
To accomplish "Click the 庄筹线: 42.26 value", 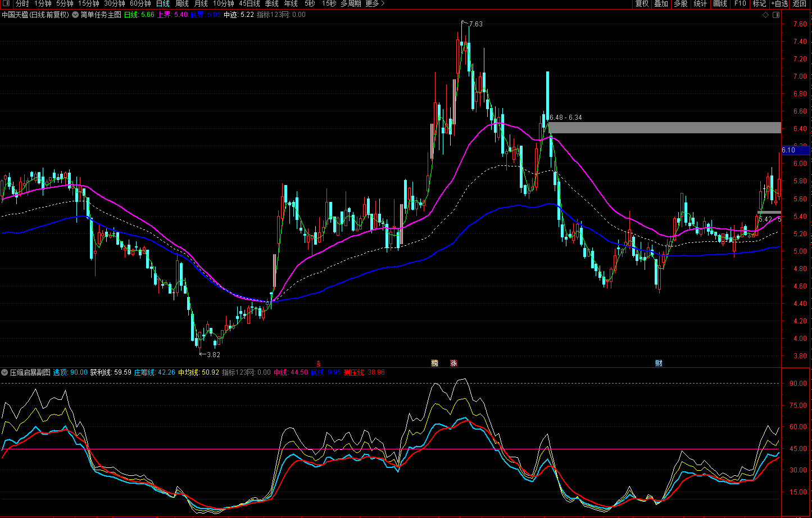I will coord(155,372).
